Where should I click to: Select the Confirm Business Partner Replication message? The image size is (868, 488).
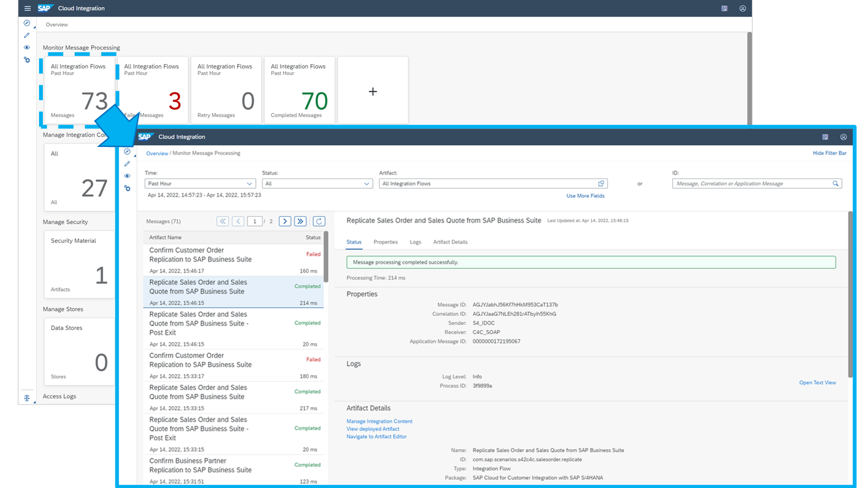pyautogui.click(x=233, y=470)
